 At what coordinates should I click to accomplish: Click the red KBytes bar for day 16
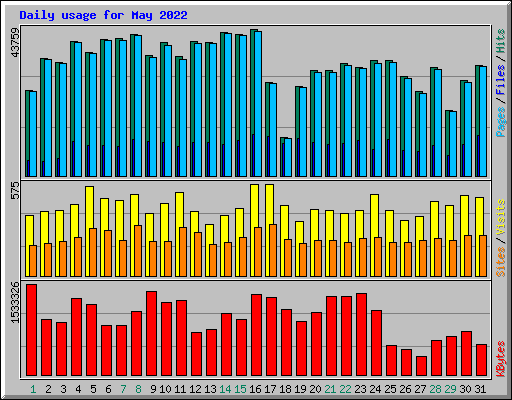(256, 335)
